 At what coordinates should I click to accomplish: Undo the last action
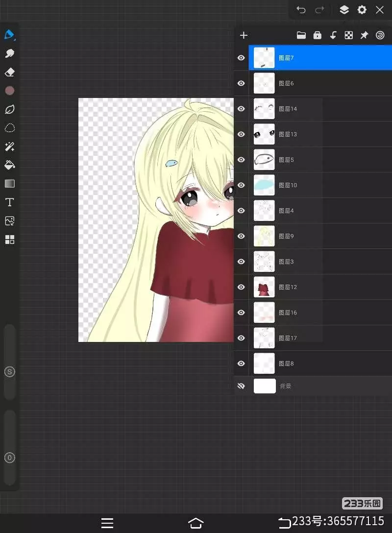tap(301, 10)
